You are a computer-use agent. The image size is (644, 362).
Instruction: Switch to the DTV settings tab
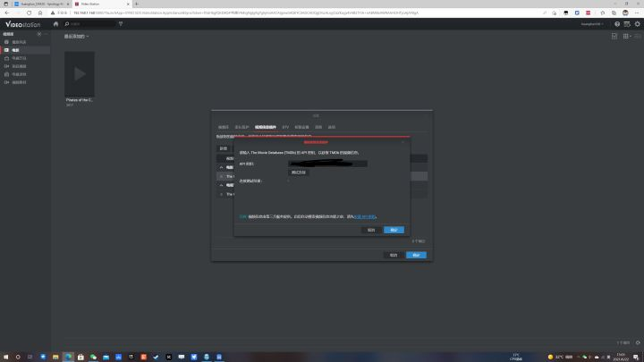point(285,127)
